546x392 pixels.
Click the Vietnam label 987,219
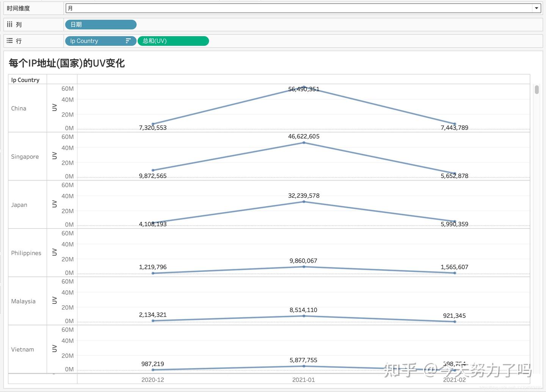(153, 364)
